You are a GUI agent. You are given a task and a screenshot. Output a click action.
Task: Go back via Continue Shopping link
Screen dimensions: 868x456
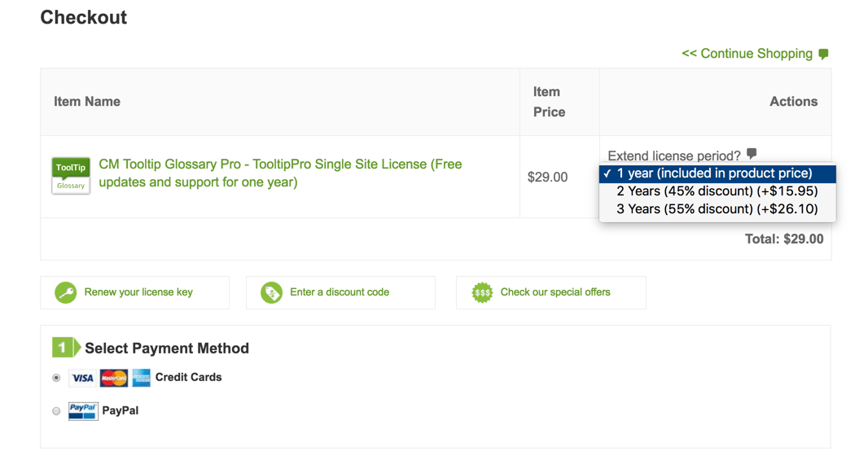click(747, 54)
